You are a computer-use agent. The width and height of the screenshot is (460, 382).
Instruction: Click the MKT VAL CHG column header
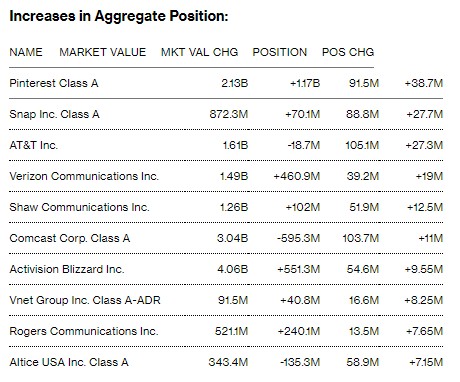point(199,52)
